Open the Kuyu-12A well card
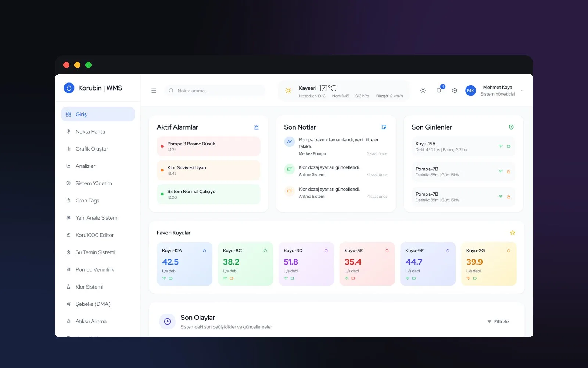The image size is (588, 368). click(184, 263)
